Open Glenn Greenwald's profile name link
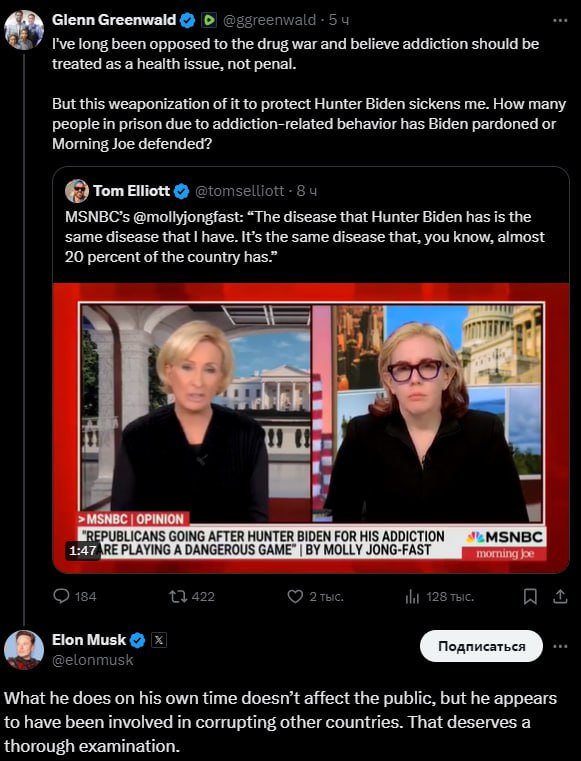This screenshot has height=761, width=581. 114,20
